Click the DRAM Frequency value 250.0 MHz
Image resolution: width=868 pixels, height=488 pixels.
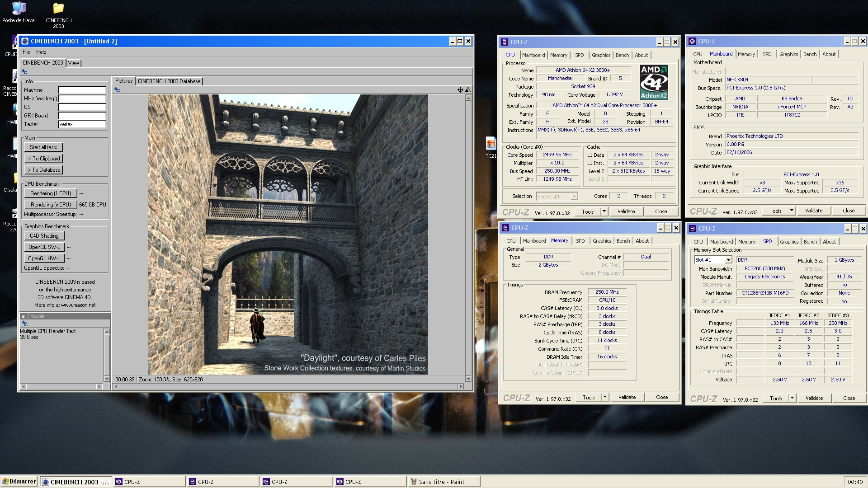pyautogui.click(x=607, y=292)
